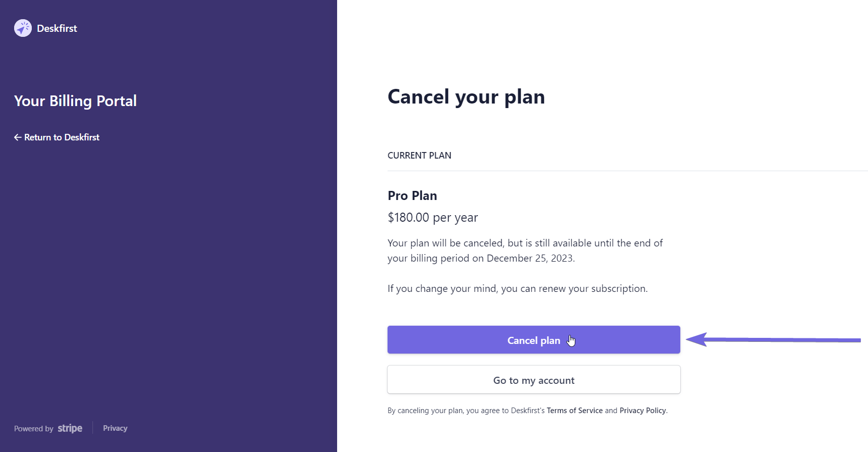
Task: Follow the Return to Deskfirst link
Action: pyautogui.click(x=57, y=137)
